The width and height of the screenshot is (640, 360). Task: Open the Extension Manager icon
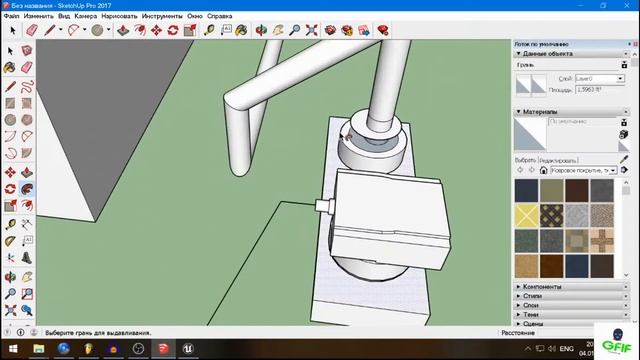(383, 30)
